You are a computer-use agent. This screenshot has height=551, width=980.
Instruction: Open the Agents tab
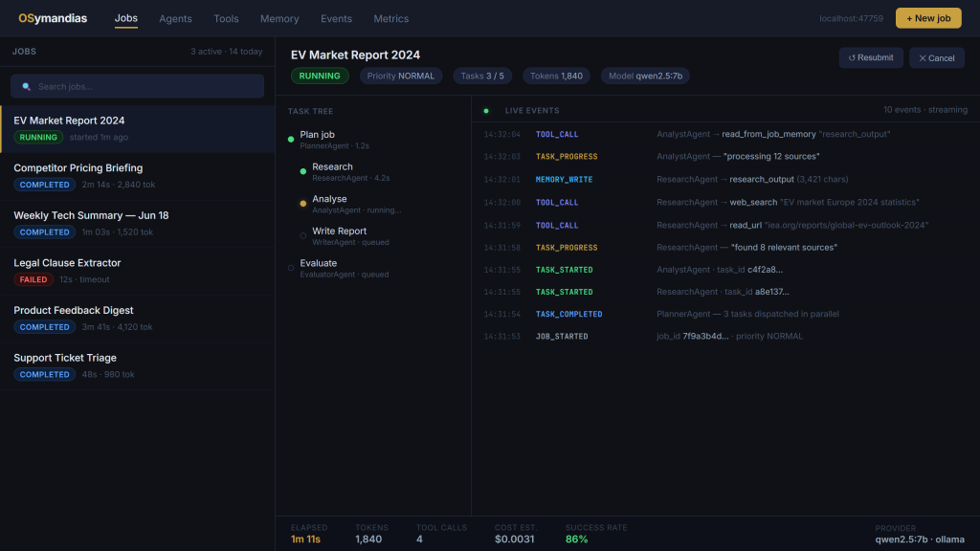[175, 19]
